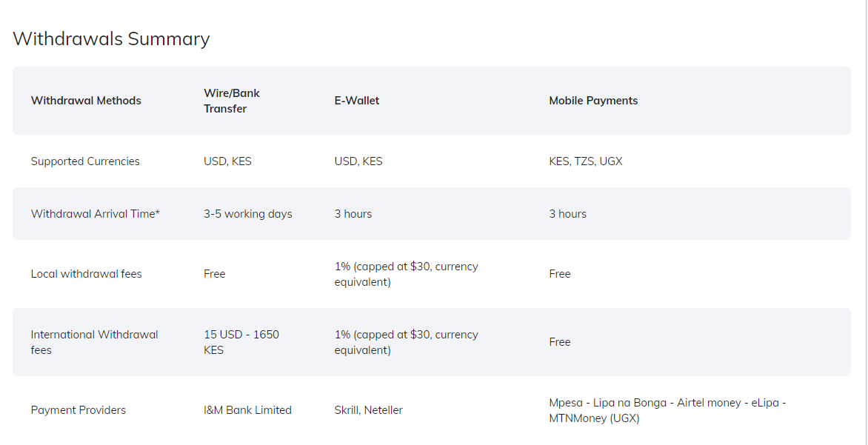Click the Payment Providers row label
This screenshot has height=445, width=868.
point(79,410)
